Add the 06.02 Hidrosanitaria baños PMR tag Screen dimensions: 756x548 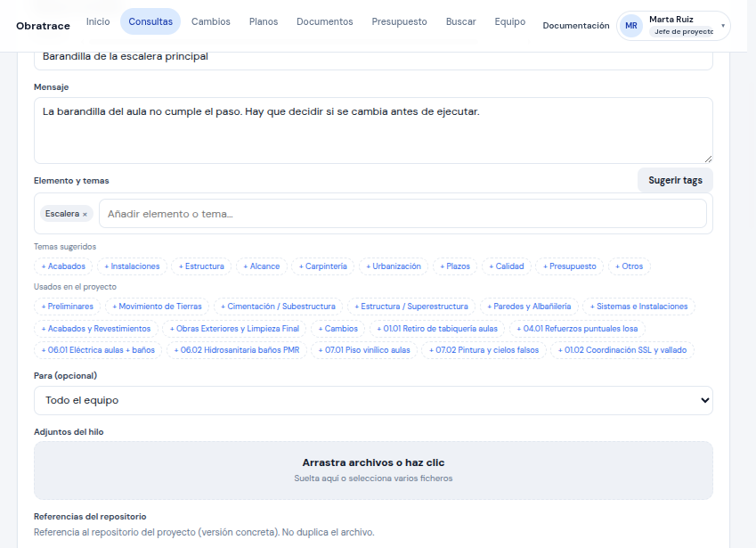(x=237, y=350)
